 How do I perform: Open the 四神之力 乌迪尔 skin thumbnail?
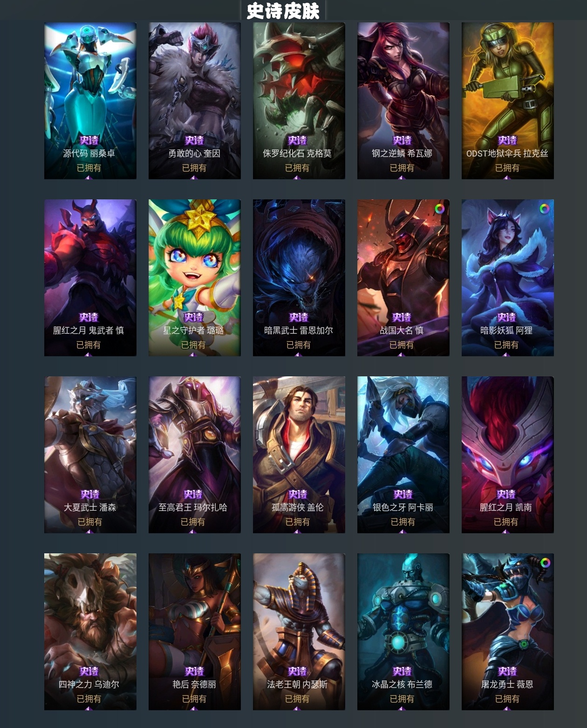pos(90,632)
